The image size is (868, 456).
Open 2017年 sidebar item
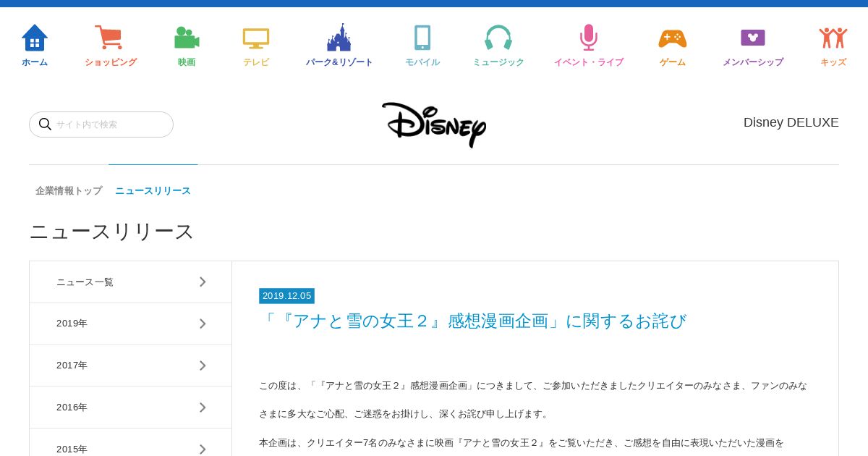130,366
